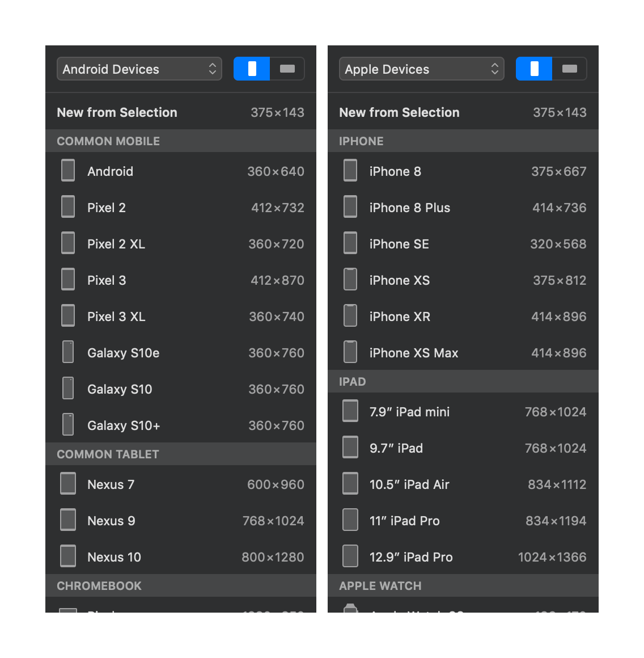Click the 12.9″ iPad Pro tablet icon

tap(350, 556)
